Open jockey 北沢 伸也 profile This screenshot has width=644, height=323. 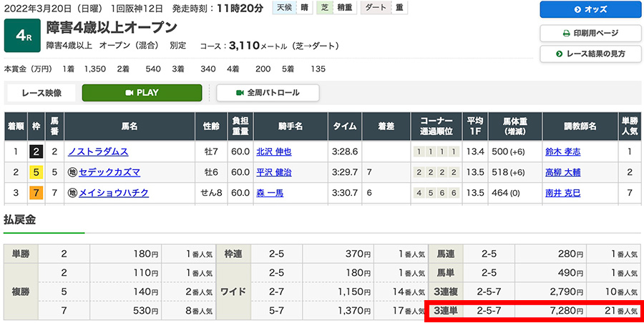(x=274, y=151)
